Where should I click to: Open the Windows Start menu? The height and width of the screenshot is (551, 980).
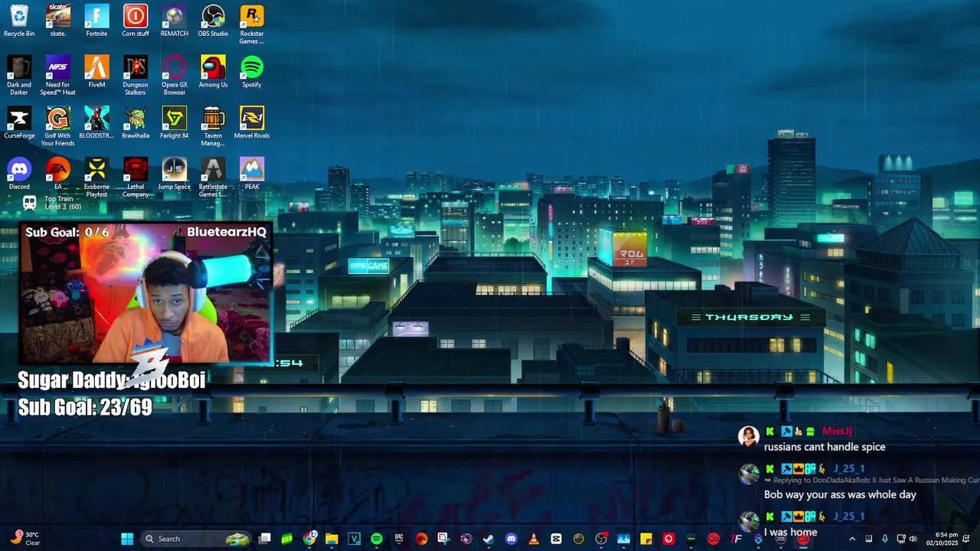pyautogui.click(x=127, y=539)
